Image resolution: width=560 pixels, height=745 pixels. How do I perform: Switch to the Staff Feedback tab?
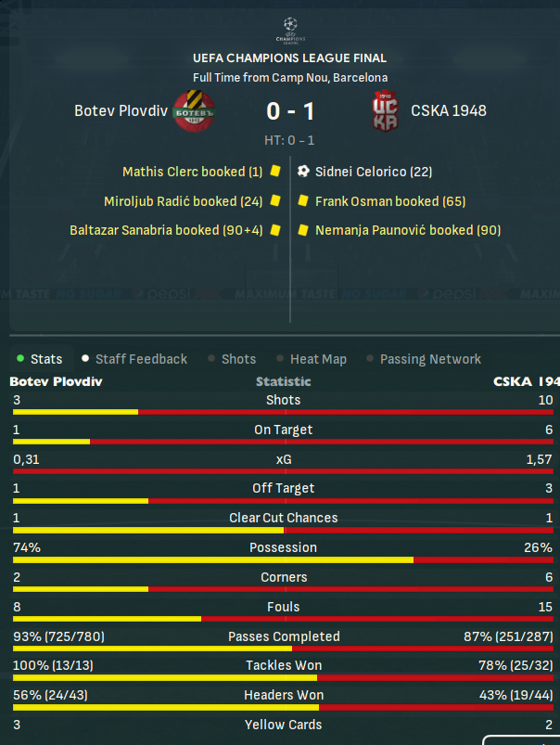[x=134, y=359]
